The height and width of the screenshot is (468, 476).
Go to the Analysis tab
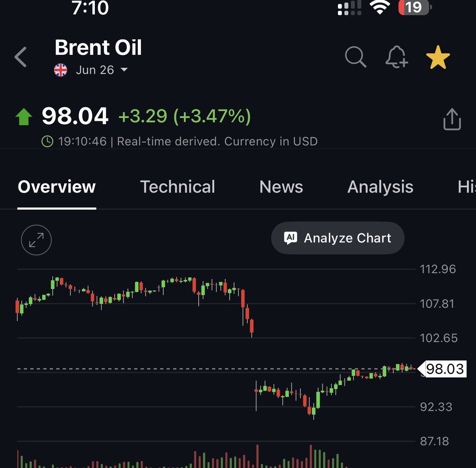[x=380, y=187]
